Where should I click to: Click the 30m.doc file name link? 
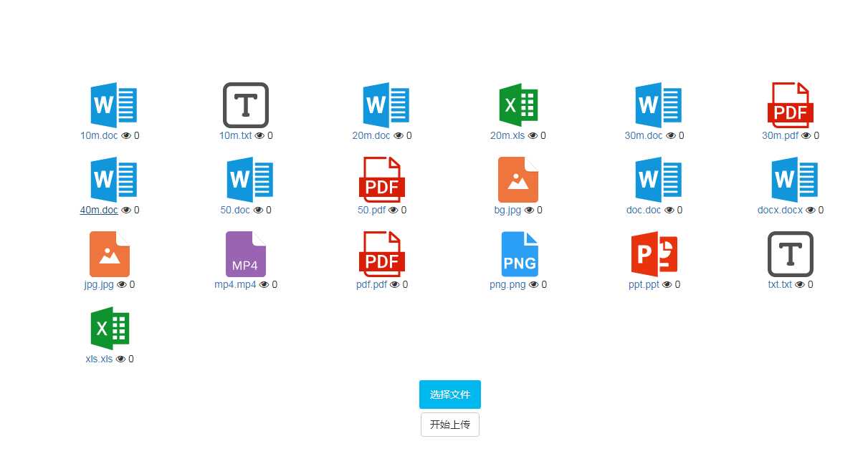tap(644, 135)
